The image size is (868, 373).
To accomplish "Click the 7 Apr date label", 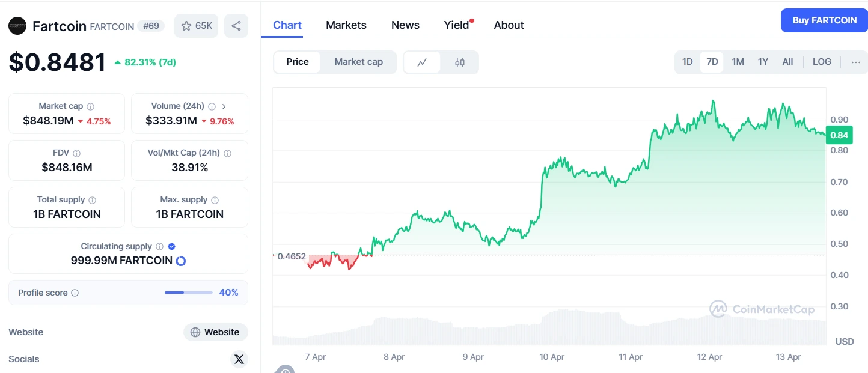I will pyautogui.click(x=315, y=357).
